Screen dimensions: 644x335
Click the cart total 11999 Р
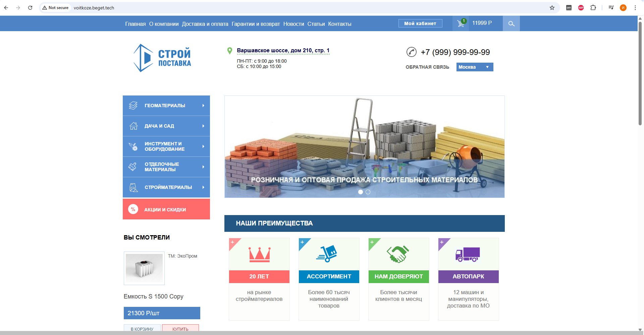tap(482, 23)
